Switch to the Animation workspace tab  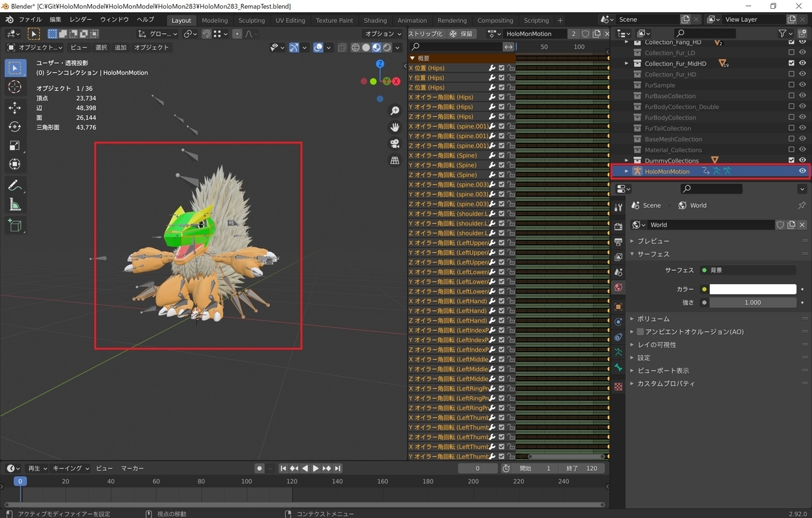pyautogui.click(x=412, y=20)
